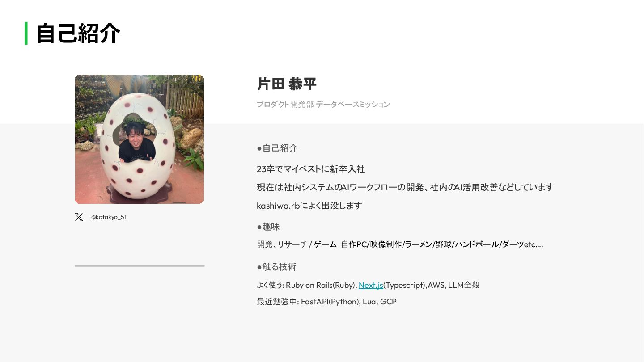The width and height of the screenshot is (644, 362).
Task: Select the egg profile photo
Action: [x=140, y=139]
